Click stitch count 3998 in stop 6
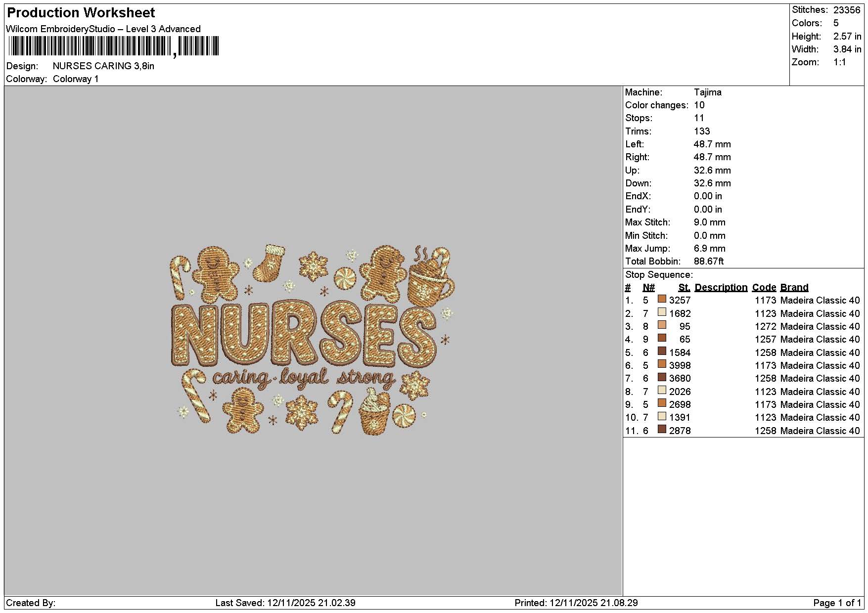Viewport: 868px width, 613px height. coord(680,366)
